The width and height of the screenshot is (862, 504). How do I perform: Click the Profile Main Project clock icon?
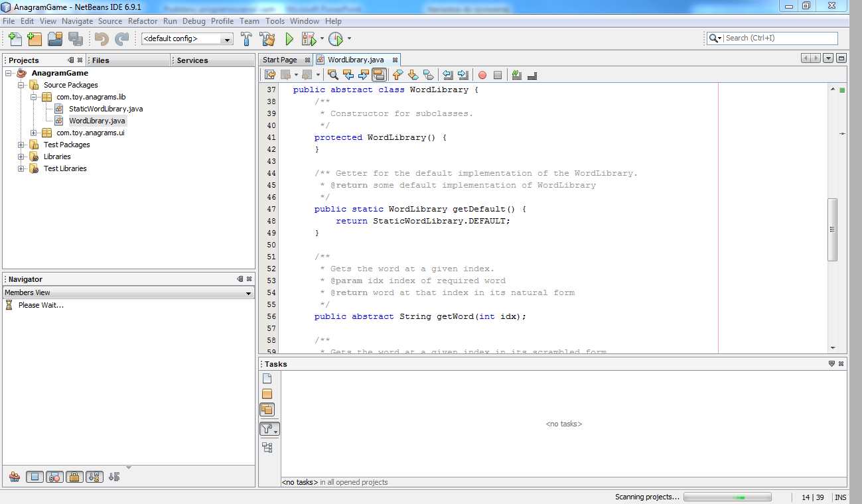(336, 38)
